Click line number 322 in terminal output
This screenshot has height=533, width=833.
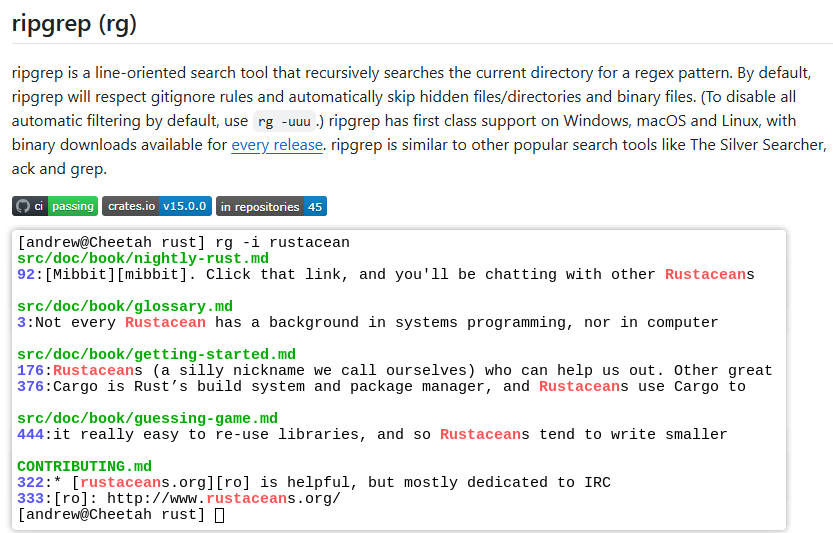[x=30, y=482]
